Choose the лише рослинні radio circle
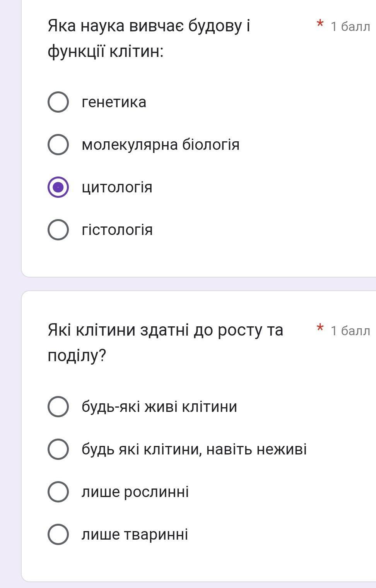Viewport: 376px width, 588px height. (x=58, y=492)
